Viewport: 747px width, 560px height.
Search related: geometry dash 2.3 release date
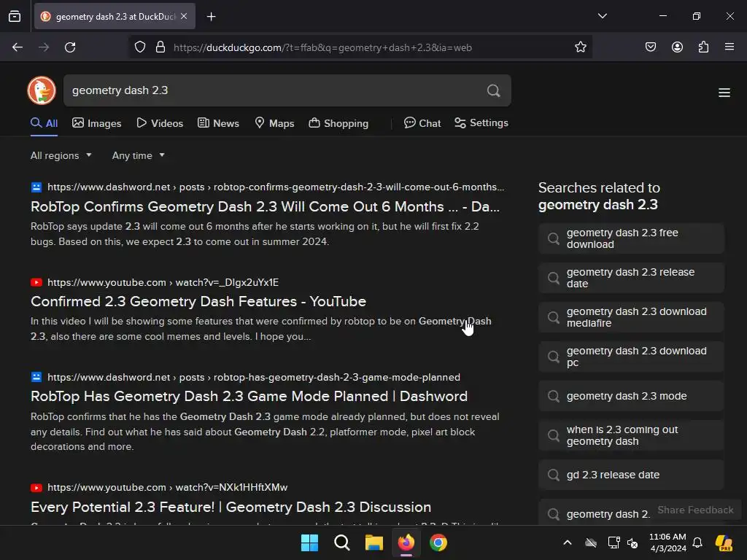click(x=631, y=278)
